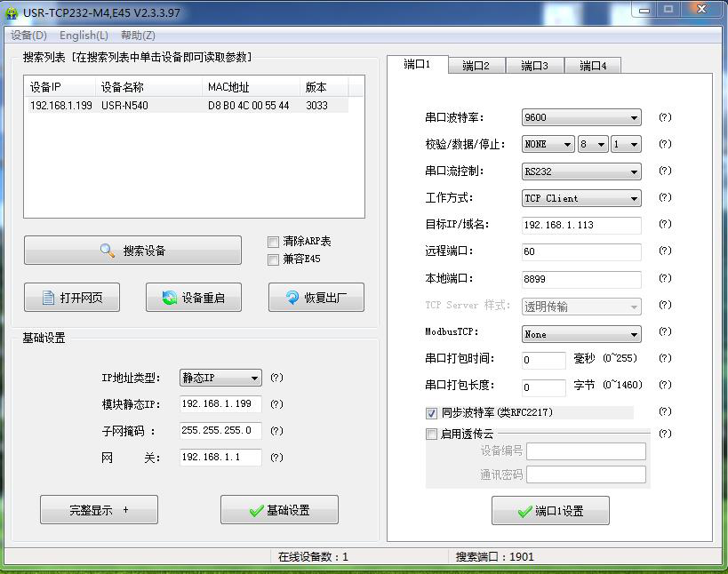This screenshot has height=574, width=728.
Task: Open the device web page via 打开网页
Action: (72, 298)
